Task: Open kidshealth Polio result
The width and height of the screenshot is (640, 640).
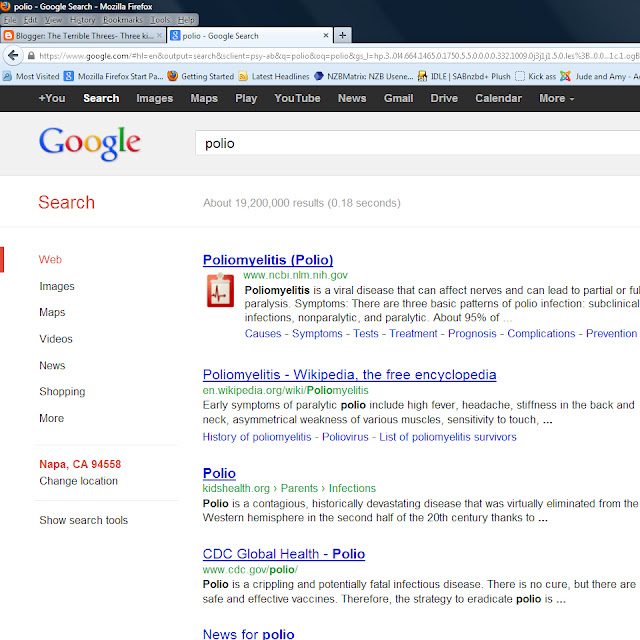Action: (x=219, y=473)
